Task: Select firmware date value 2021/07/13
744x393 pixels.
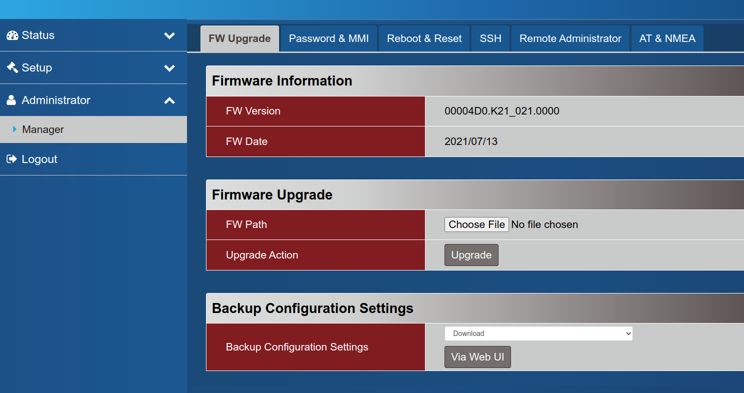Action: [x=471, y=141]
